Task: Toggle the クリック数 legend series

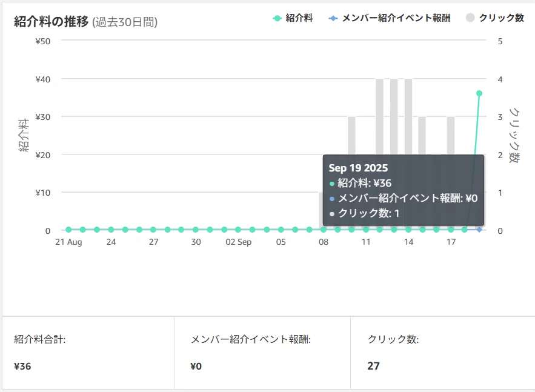Action: click(495, 18)
